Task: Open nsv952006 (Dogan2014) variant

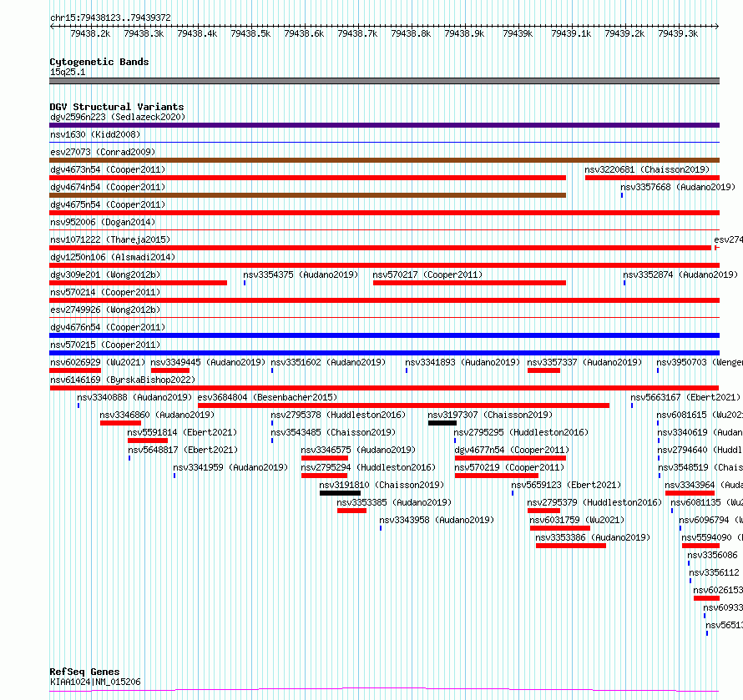Action: coord(103,222)
